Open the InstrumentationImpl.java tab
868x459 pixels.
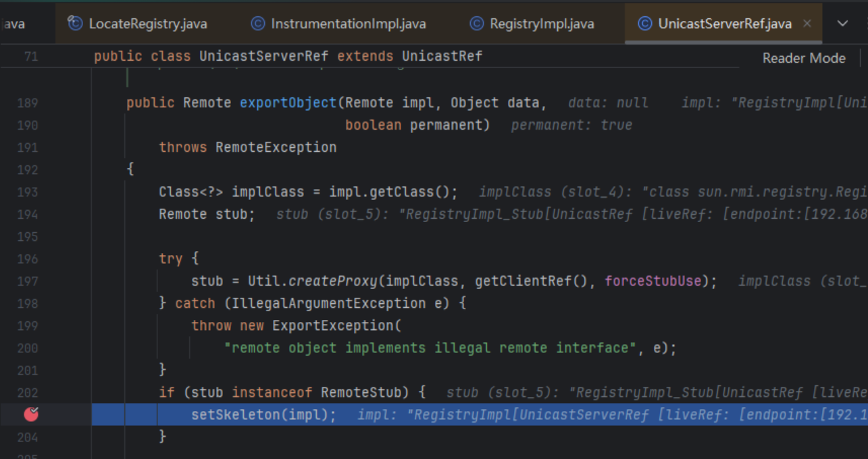click(x=348, y=24)
